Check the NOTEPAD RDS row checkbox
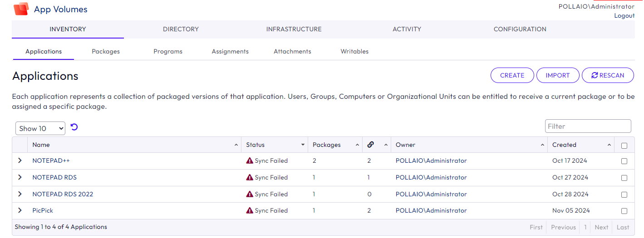Screen dimensions: 644x238 [x=624, y=178]
